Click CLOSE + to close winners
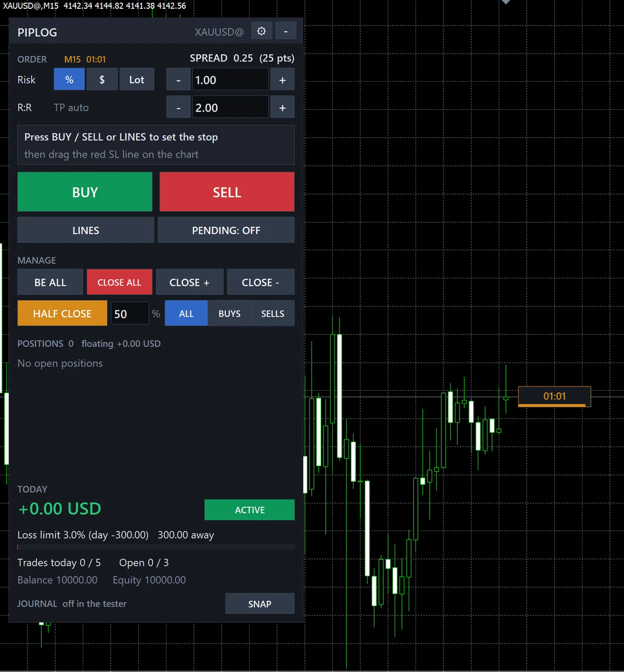The height and width of the screenshot is (672, 624). pyautogui.click(x=190, y=282)
